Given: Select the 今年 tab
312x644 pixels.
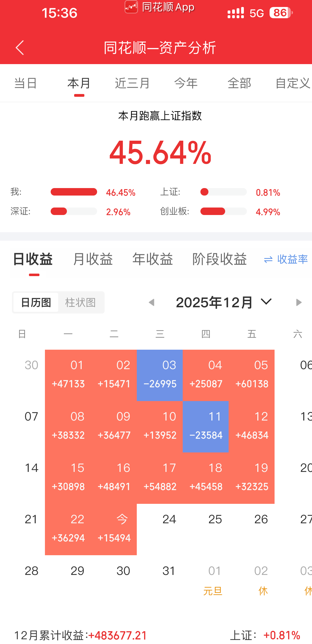Looking at the screenshot, I should (186, 83).
